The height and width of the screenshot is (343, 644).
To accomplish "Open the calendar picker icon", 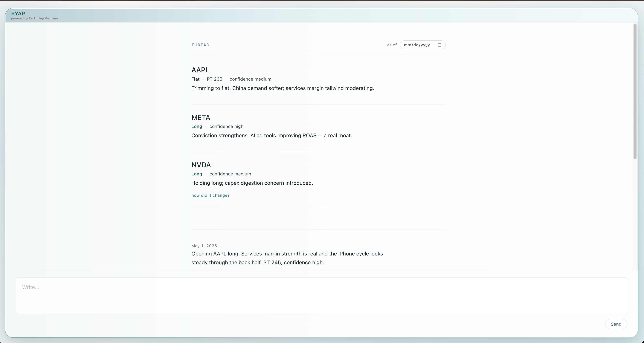I will pos(439,45).
